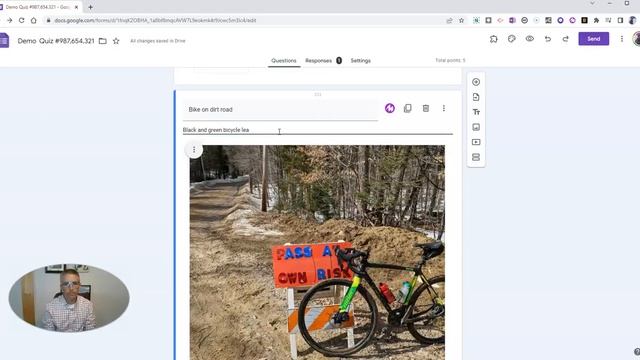Viewport: 640px width, 360px height.
Task: Switch to the Responses tab
Action: pyautogui.click(x=323, y=60)
